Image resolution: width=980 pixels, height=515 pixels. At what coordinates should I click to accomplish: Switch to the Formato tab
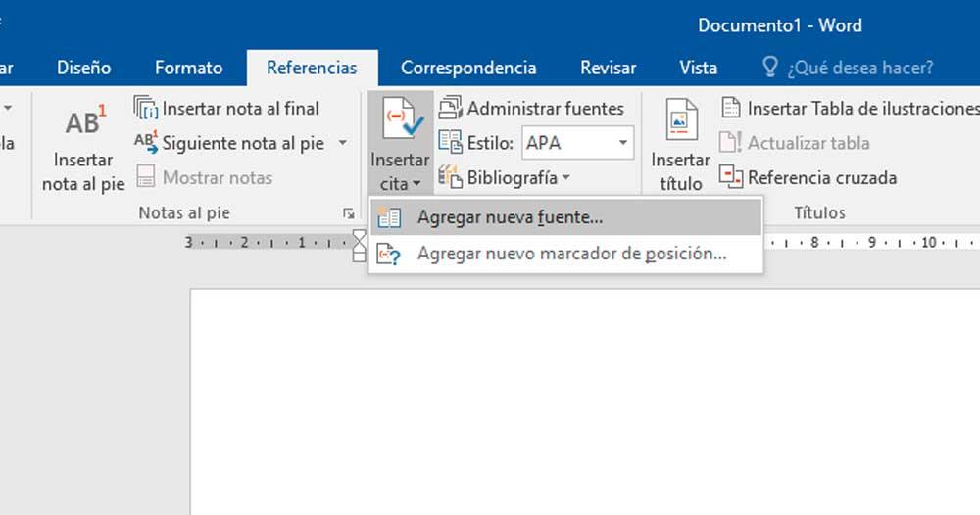pos(189,68)
